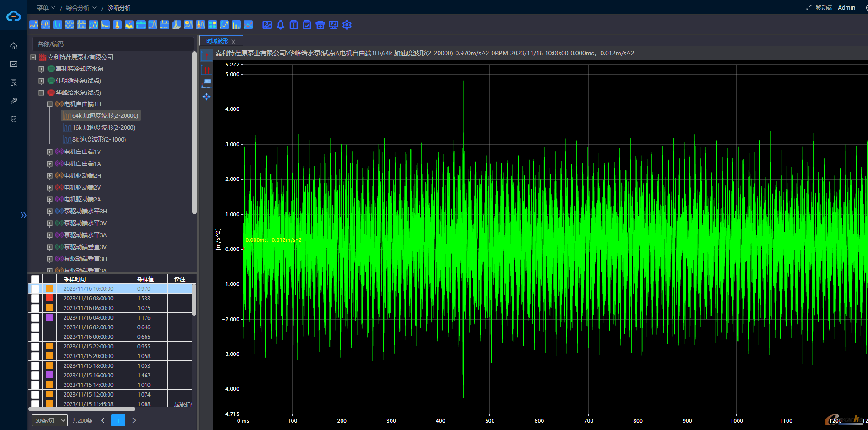Go to pagination page 1

pos(118,420)
